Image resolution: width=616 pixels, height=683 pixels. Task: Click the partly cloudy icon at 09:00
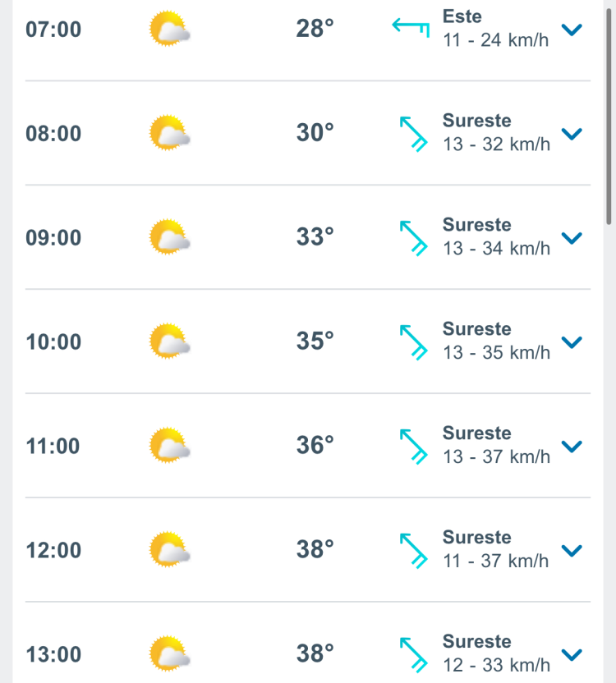169,237
